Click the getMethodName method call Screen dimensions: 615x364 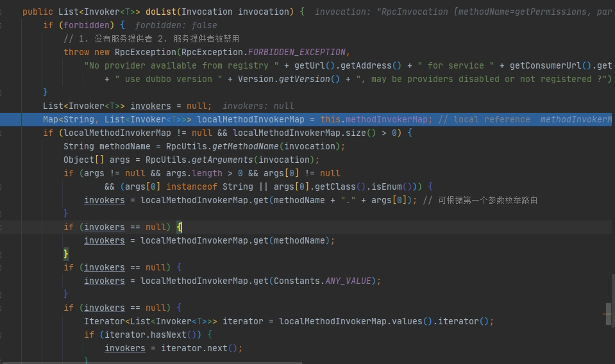click(246, 146)
